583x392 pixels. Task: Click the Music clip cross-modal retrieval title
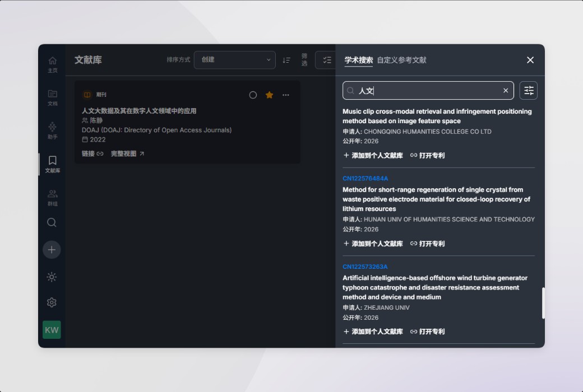pos(437,116)
